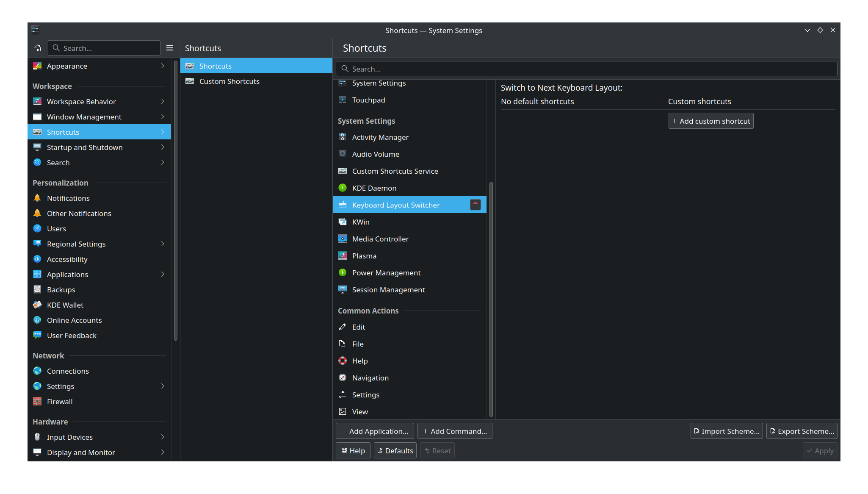Click the KDE Wallet icon
The image size is (868, 494).
tap(37, 305)
